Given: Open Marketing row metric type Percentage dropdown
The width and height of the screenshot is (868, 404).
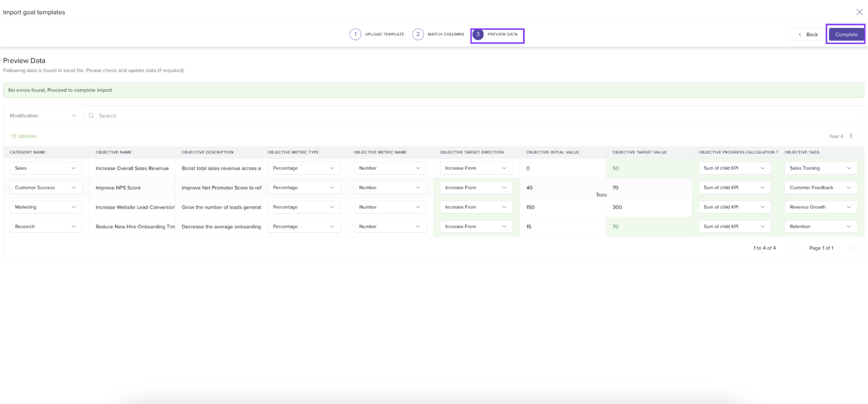Looking at the screenshot, I should pyautogui.click(x=304, y=207).
